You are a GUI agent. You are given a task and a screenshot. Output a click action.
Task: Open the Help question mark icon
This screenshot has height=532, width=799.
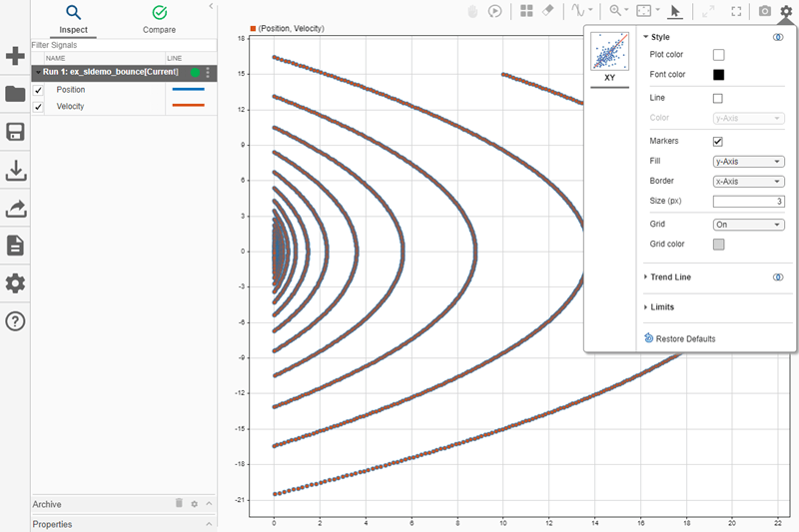click(x=15, y=320)
